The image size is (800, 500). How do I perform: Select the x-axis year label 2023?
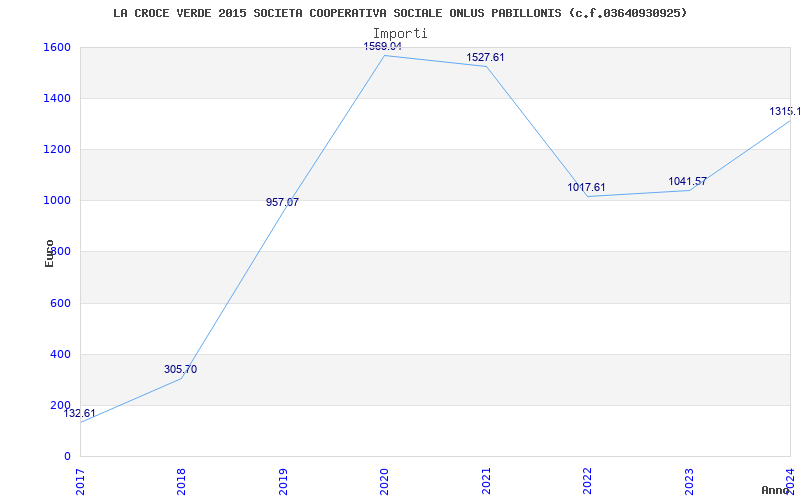689,481
